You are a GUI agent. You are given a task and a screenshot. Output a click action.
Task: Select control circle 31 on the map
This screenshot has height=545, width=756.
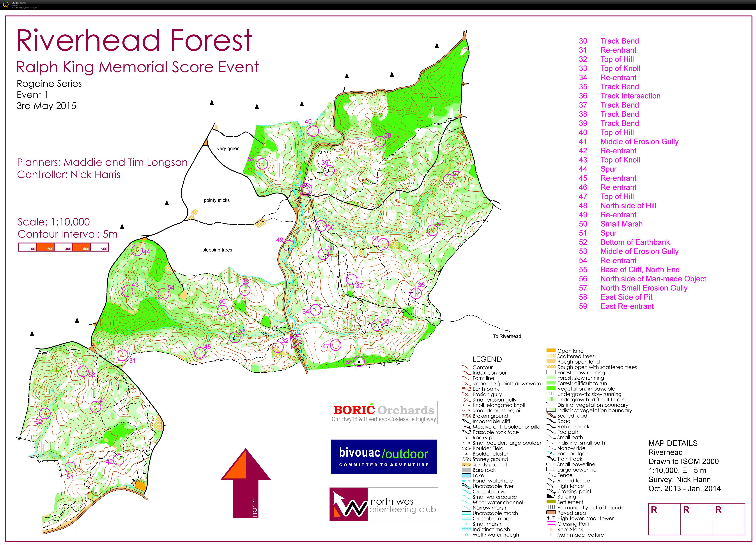tap(123, 355)
